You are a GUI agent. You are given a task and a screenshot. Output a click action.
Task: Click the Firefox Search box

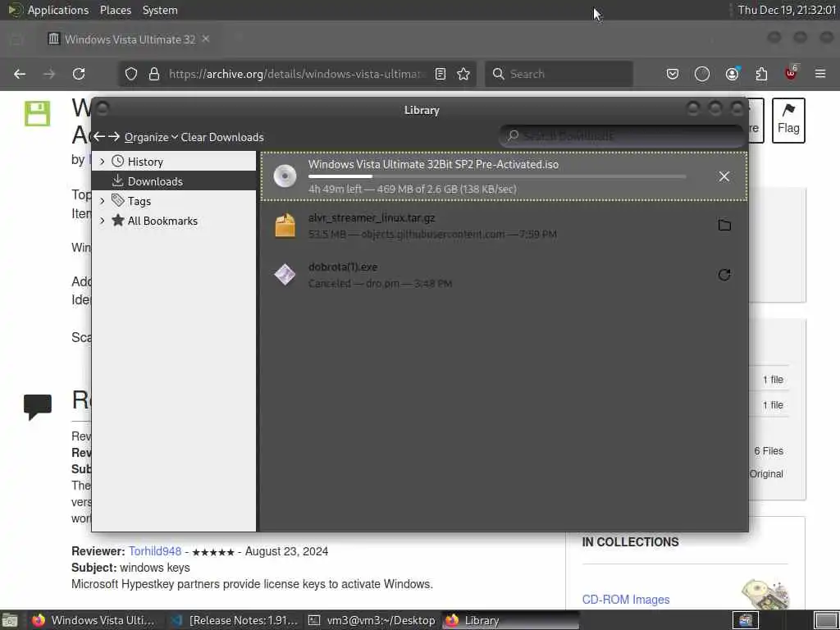click(x=559, y=74)
